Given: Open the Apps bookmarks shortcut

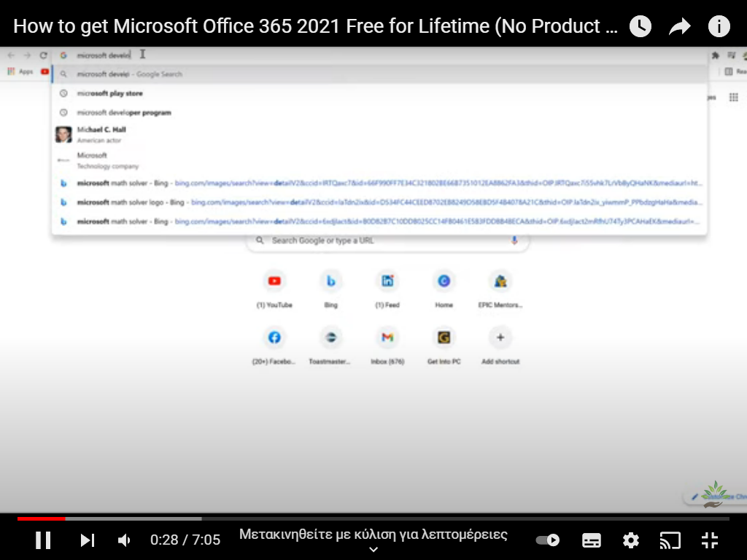Looking at the screenshot, I should pyautogui.click(x=20, y=71).
